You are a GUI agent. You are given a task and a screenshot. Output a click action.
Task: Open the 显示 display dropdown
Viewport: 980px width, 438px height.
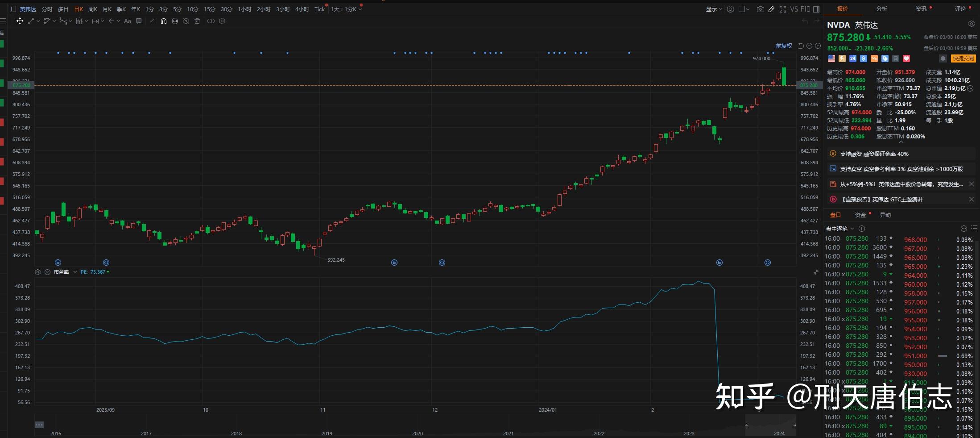coord(714,9)
